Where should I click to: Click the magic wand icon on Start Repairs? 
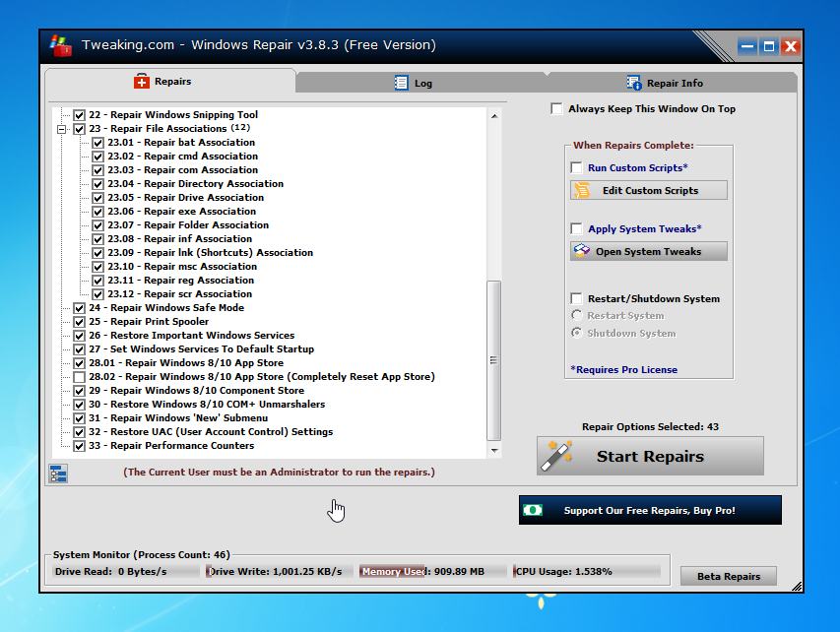556,456
